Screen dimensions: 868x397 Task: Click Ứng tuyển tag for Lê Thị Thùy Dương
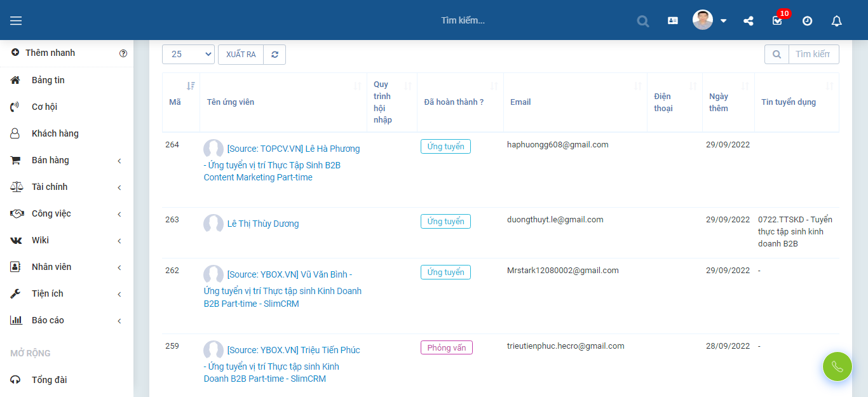click(x=445, y=222)
